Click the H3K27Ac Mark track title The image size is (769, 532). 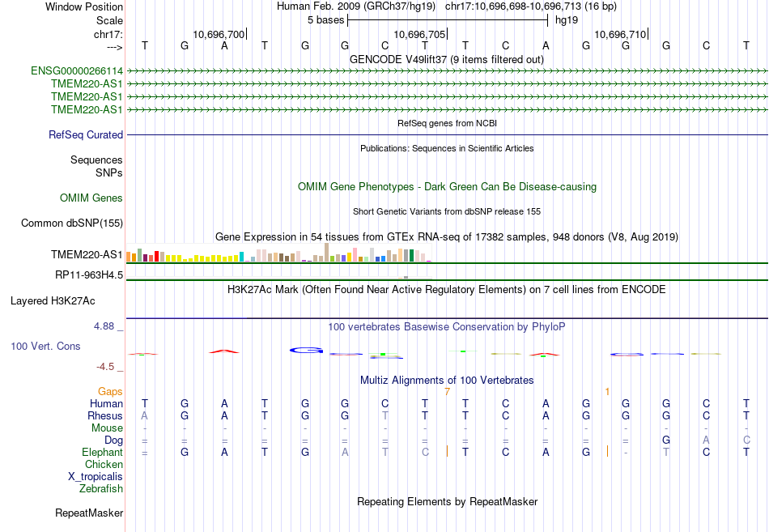click(x=447, y=290)
